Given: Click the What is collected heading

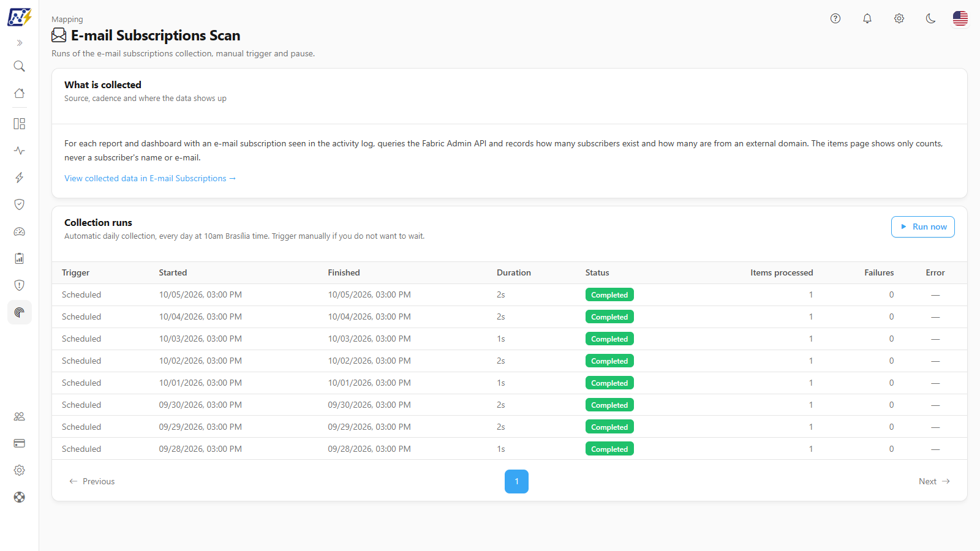Looking at the screenshot, I should 103,84.
